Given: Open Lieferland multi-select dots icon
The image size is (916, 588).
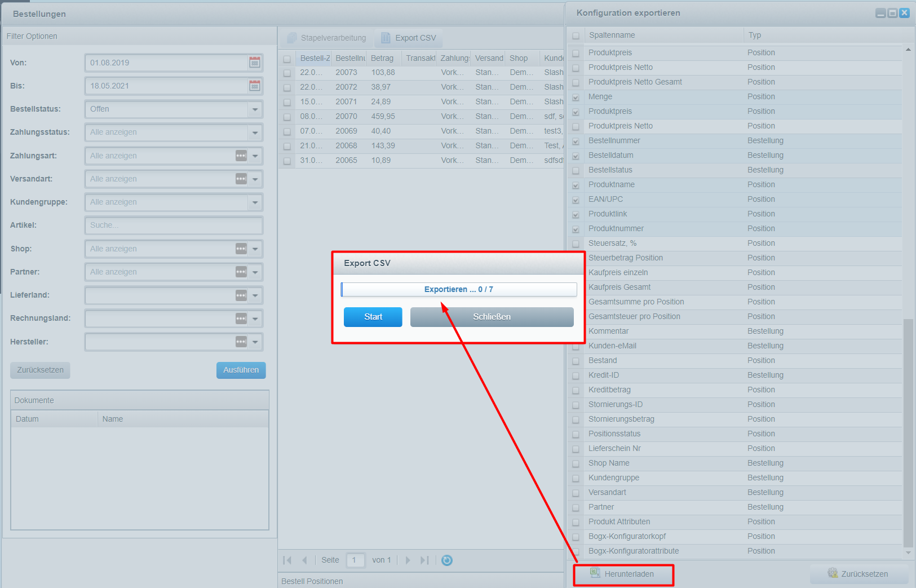Looking at the screenshot, I should 241,295.
